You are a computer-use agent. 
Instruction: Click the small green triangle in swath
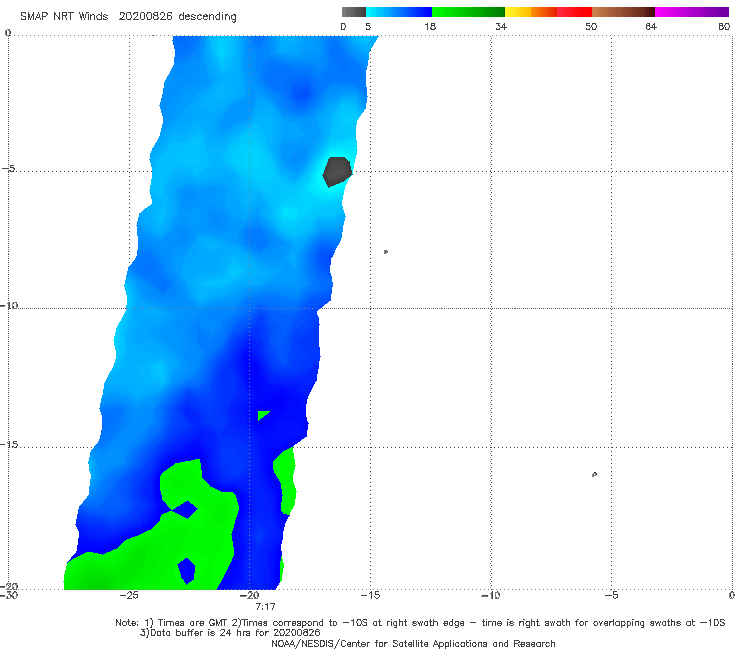[x=263, y=415]
